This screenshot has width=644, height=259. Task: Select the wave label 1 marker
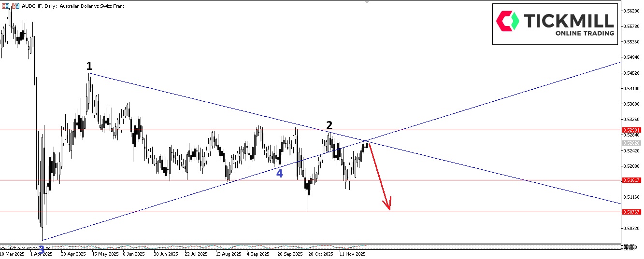[x=89, y=66]
